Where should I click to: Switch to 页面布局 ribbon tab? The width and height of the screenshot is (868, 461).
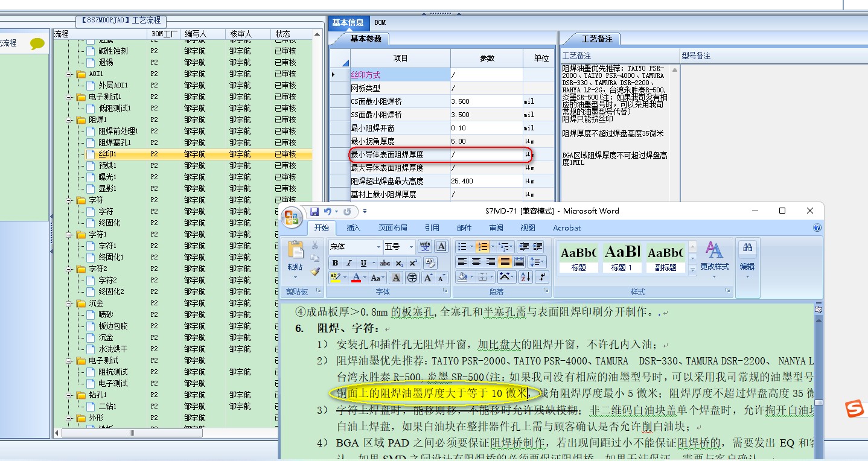click(393, 227)
